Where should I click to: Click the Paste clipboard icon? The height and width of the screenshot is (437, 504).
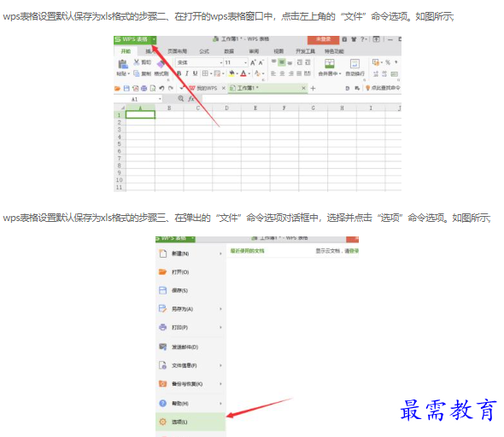(x=123, y=64)
